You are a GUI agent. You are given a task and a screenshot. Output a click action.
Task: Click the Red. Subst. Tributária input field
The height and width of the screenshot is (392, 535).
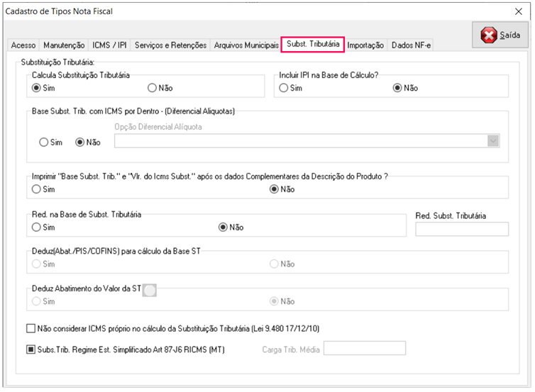point(461,229)
